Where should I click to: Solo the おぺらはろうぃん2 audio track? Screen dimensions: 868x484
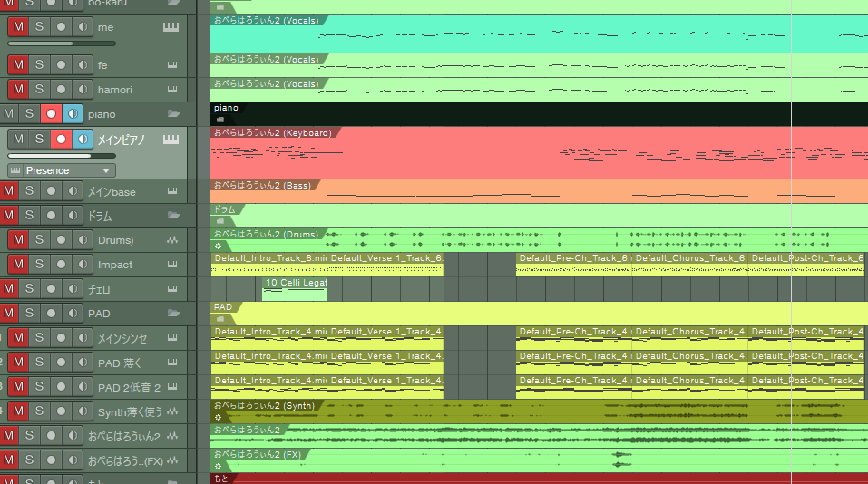coord(29,435)
